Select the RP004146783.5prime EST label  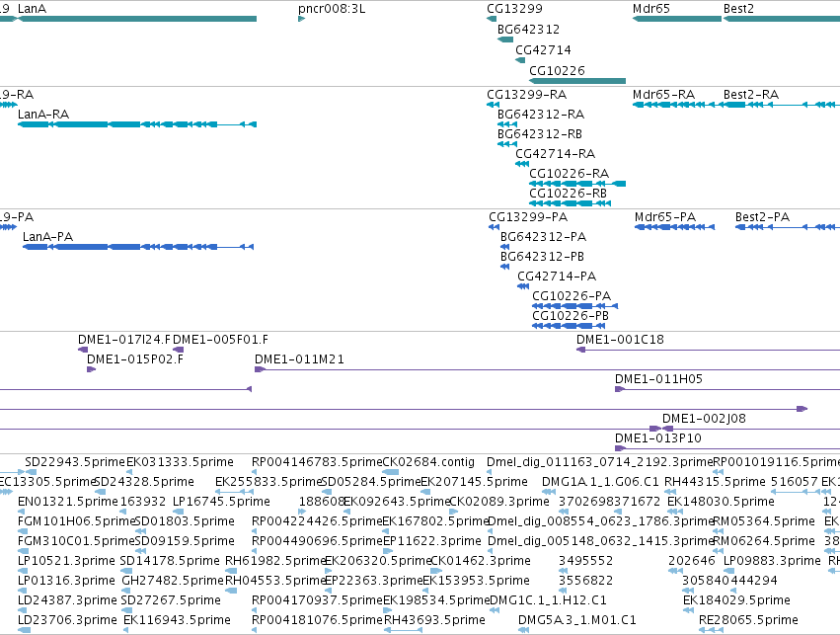(x=317, y=462)
